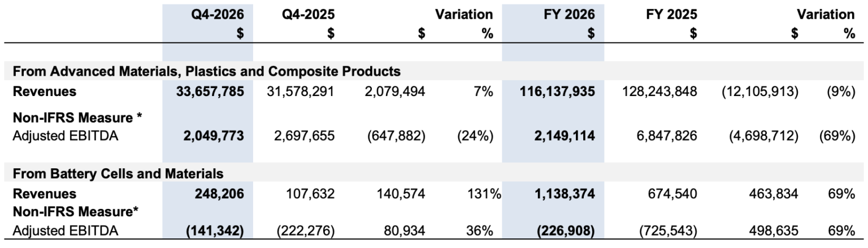Select Adjusted EBITDA value 6,847,826

click(x=667, y=136)
